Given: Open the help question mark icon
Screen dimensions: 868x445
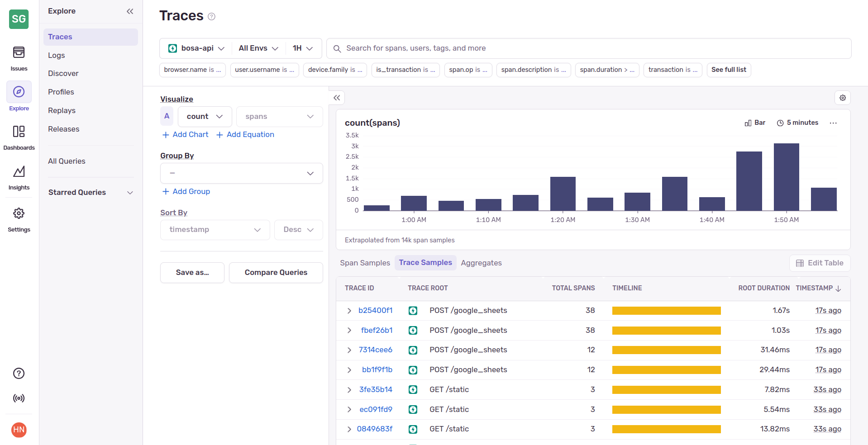Looking at the screenshot, I should pyautogui.click(x=19, y=373).
